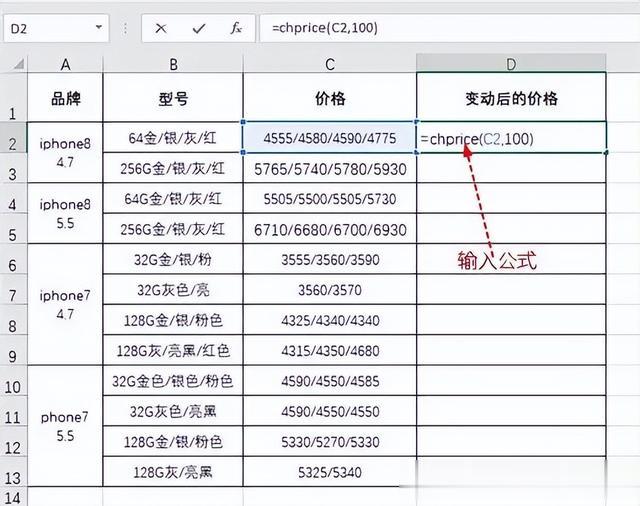The image size is (640, 506).
Task: Click cell 32G金/银/粉
Action: [173, 260]
